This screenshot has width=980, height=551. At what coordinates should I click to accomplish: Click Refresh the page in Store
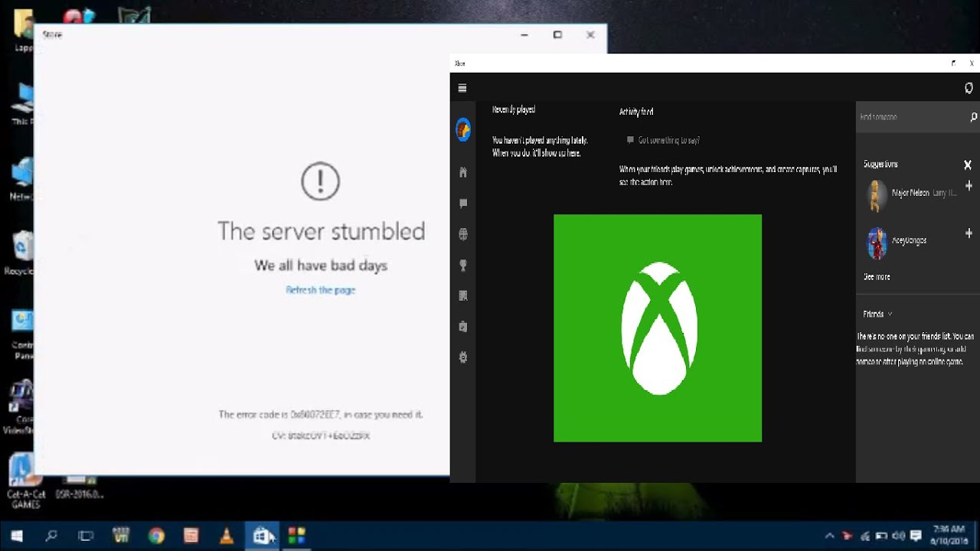tap(321, 290)
